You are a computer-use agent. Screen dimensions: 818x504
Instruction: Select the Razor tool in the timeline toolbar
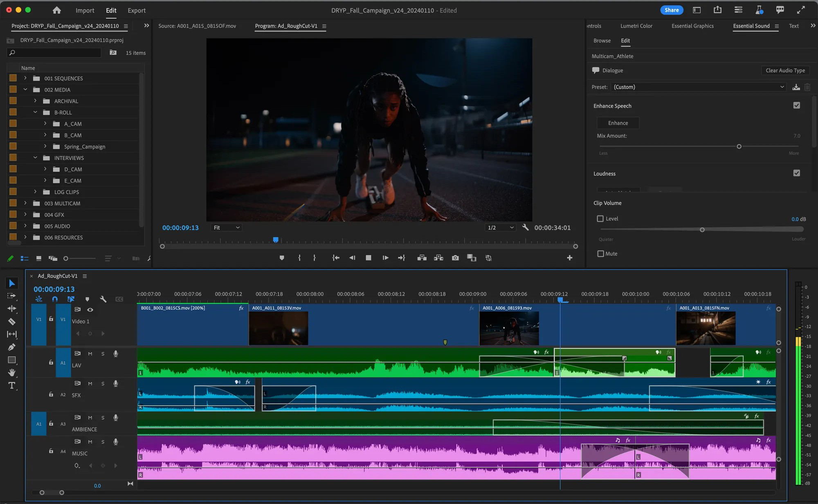point(12,322)
